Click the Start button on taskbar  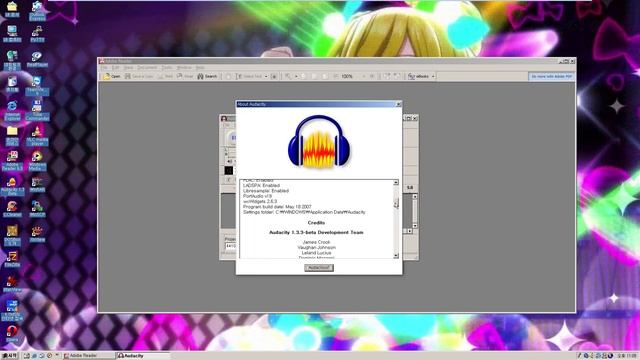pyautogui.click(x=9, y=356)
